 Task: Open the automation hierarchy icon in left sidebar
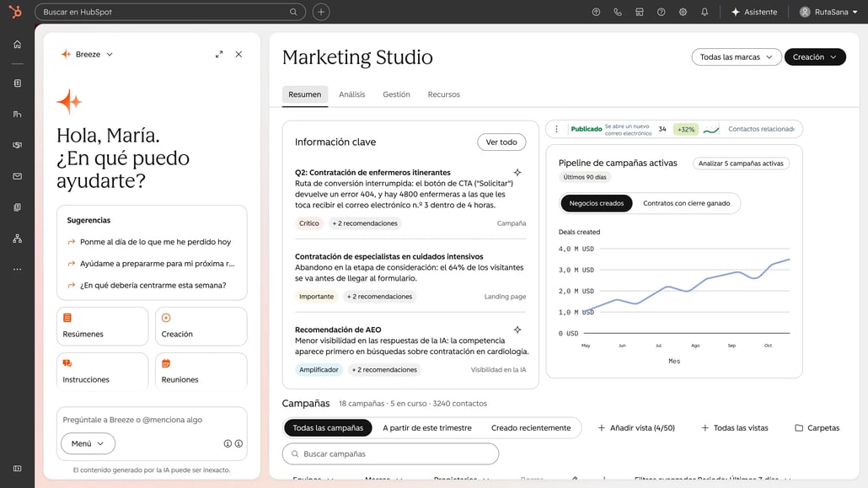click(17, 239)
